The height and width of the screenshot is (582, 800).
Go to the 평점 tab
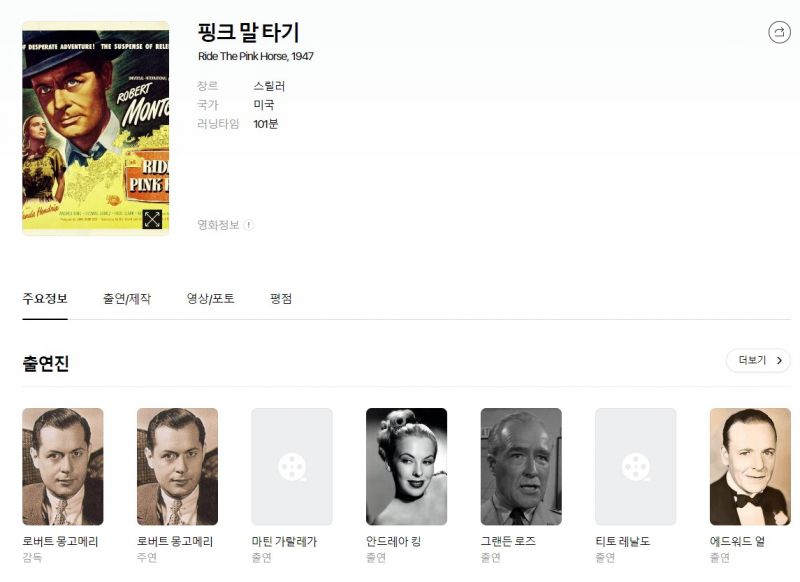pyautogui.click(x=281, y=299)
